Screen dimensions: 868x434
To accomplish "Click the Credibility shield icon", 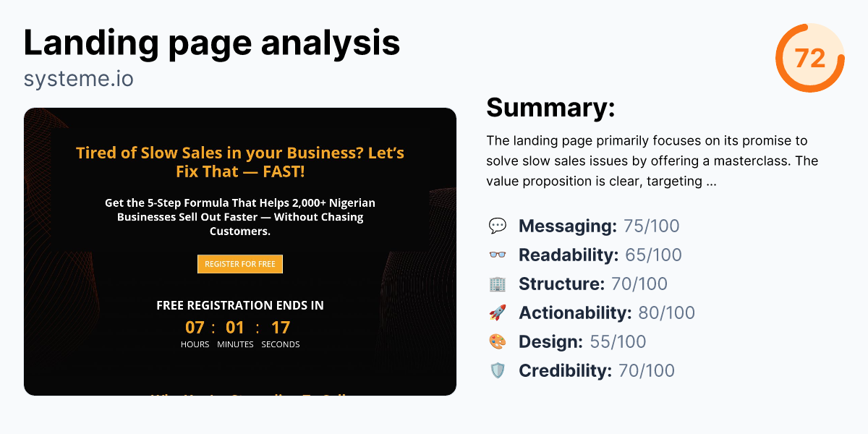I will tap(499, 370).
